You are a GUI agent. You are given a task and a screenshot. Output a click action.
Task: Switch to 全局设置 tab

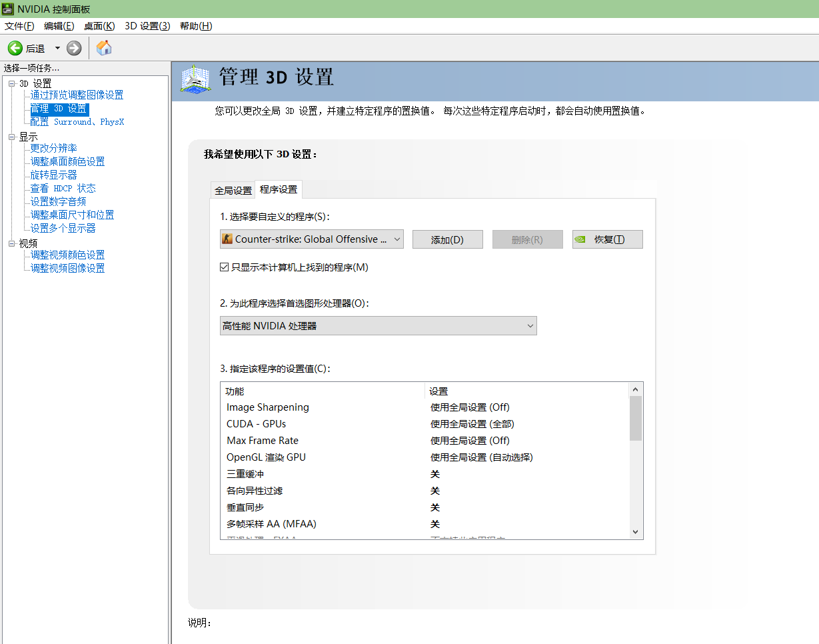(x=233, y=190)
